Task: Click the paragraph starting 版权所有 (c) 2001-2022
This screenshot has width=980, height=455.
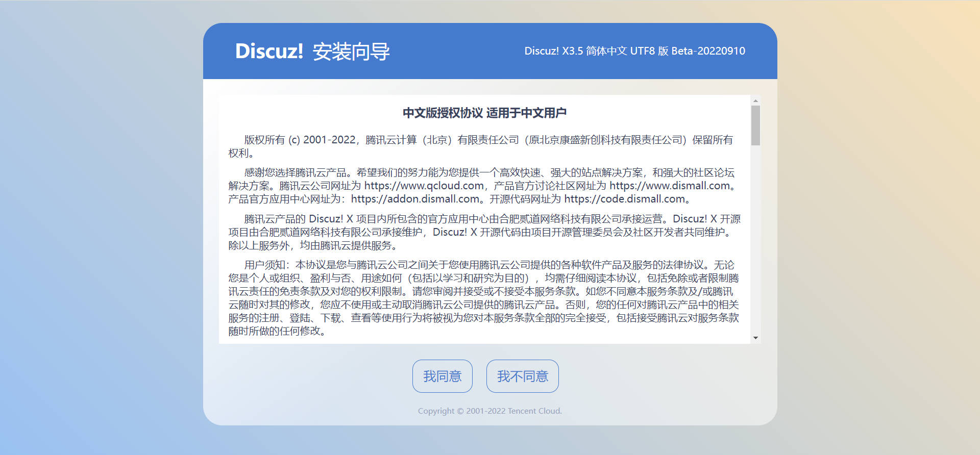Action: pos(484,146)
